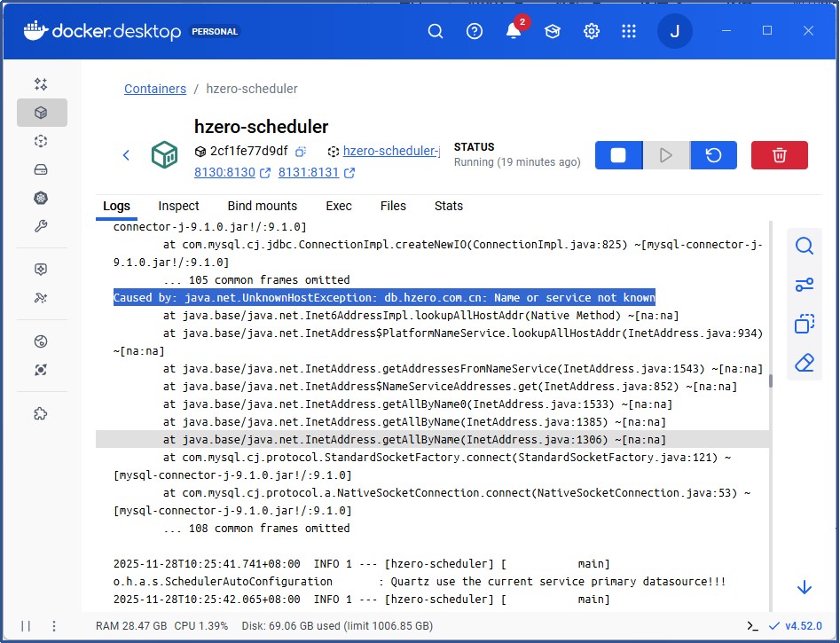Viewport: 840px width, 643px height.
Task: Switch to the Inspect tab
Action: (x=178, y=206)
